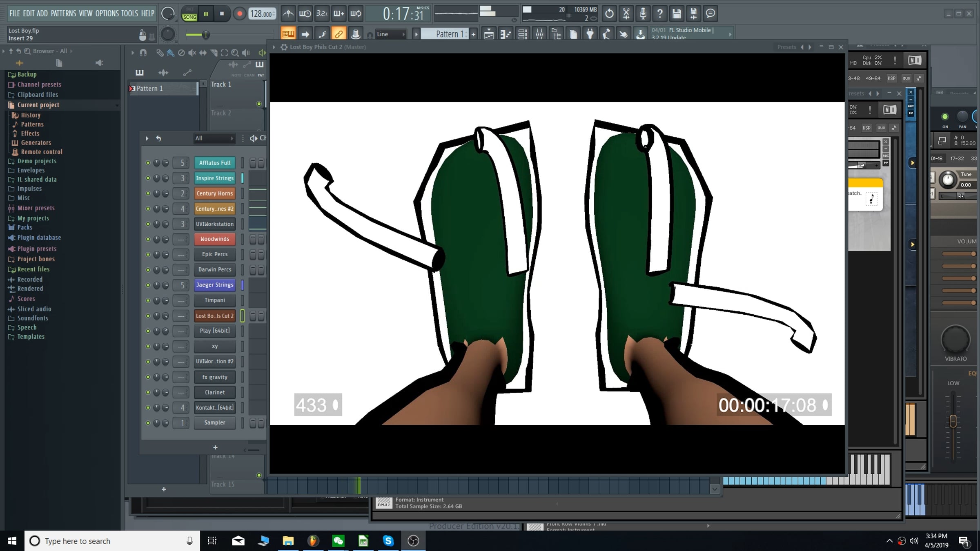Stop playback with the square button
980x551 pixels.
click(x=222, y=14)
